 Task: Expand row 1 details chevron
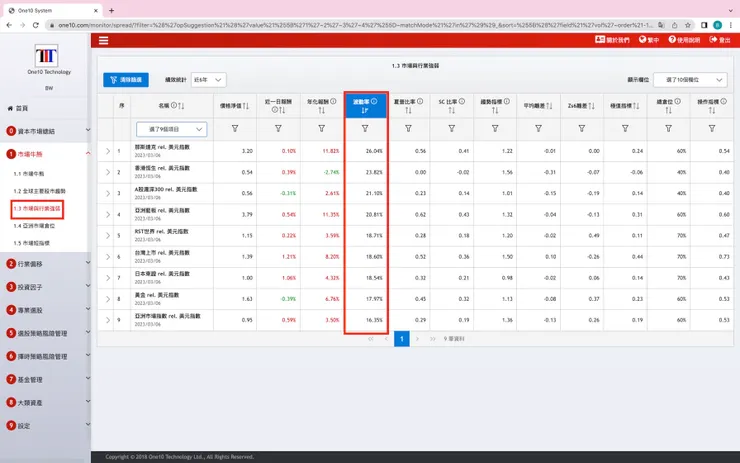[x=108, y=151]
